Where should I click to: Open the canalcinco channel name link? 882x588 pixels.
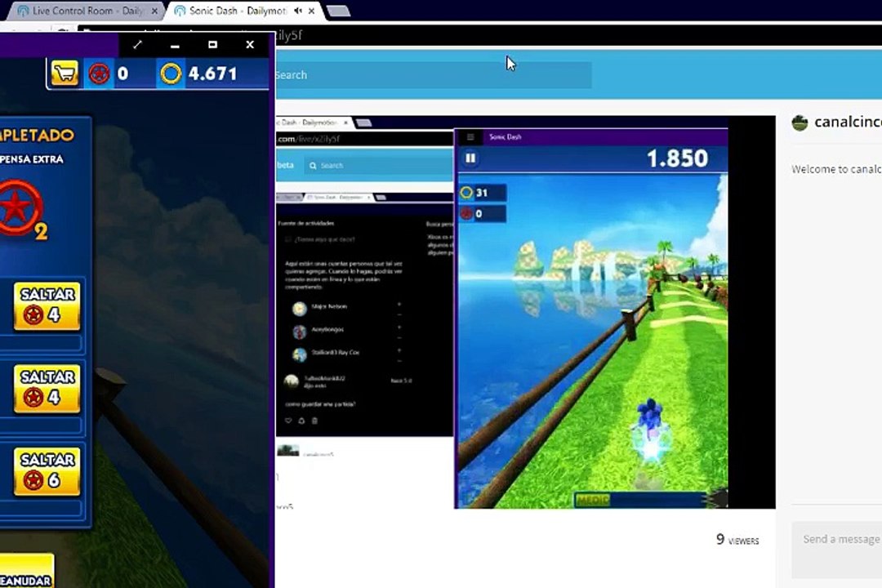click(x=848, y=122)
